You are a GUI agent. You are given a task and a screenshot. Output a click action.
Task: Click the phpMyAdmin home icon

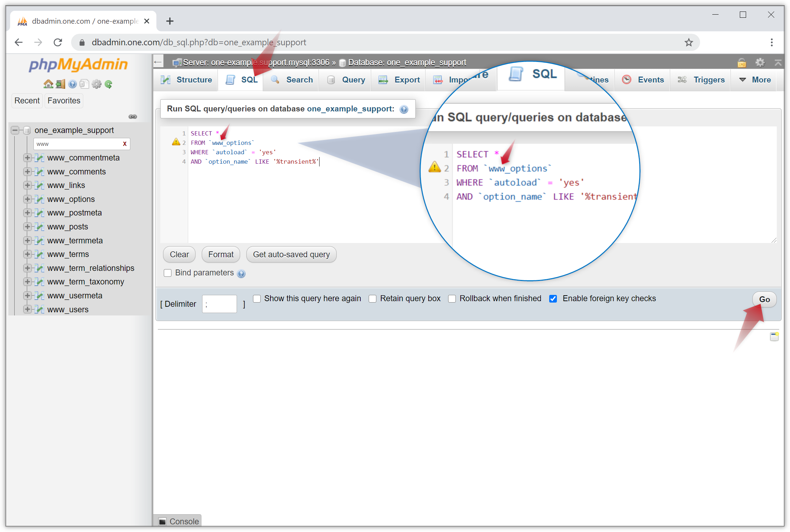click(x=48, y=84)
